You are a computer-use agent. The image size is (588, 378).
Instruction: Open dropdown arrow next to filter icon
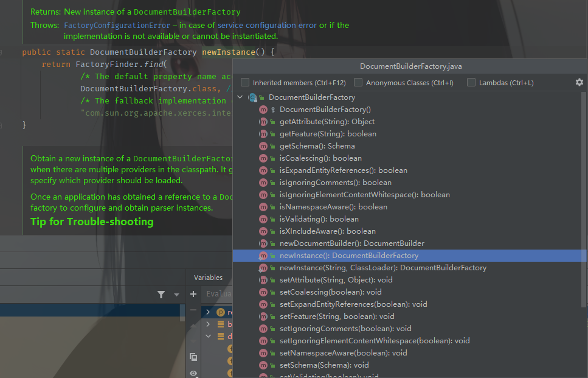point(176,295)
